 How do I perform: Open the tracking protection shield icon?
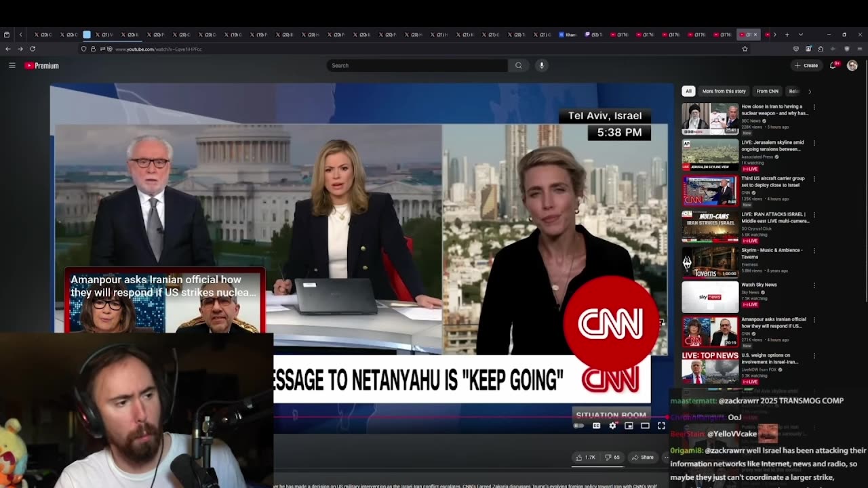point(84,49)
